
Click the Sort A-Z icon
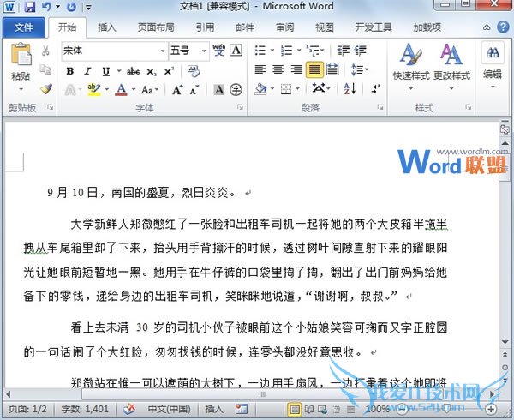tap(350, 88)
